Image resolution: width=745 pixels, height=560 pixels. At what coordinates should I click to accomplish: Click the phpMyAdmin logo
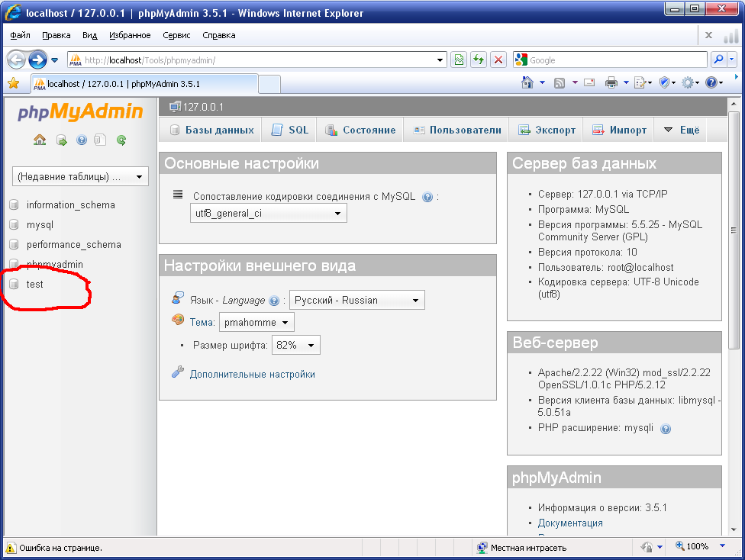click(x=80, y=112)
